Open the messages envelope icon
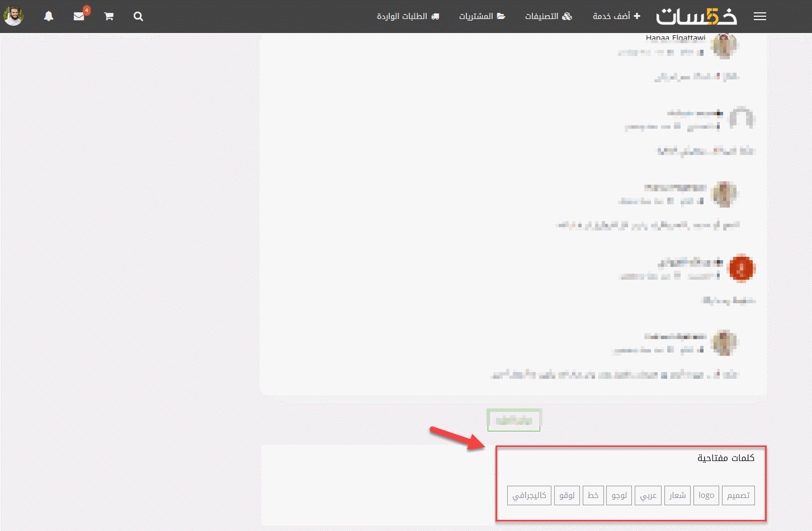This screenshot has height=531, width=812. tap(79, 16)
